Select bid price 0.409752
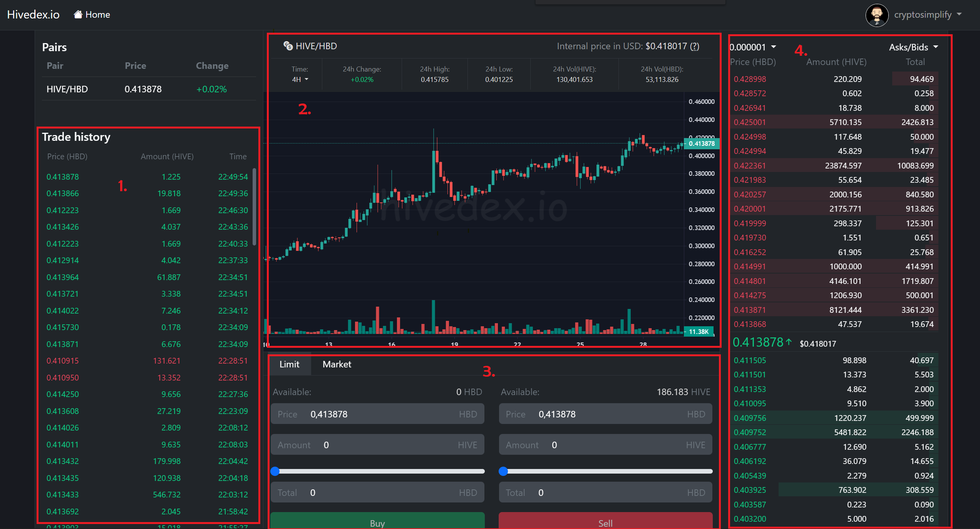Screen dimensions: 980x529 coord(750,432)
